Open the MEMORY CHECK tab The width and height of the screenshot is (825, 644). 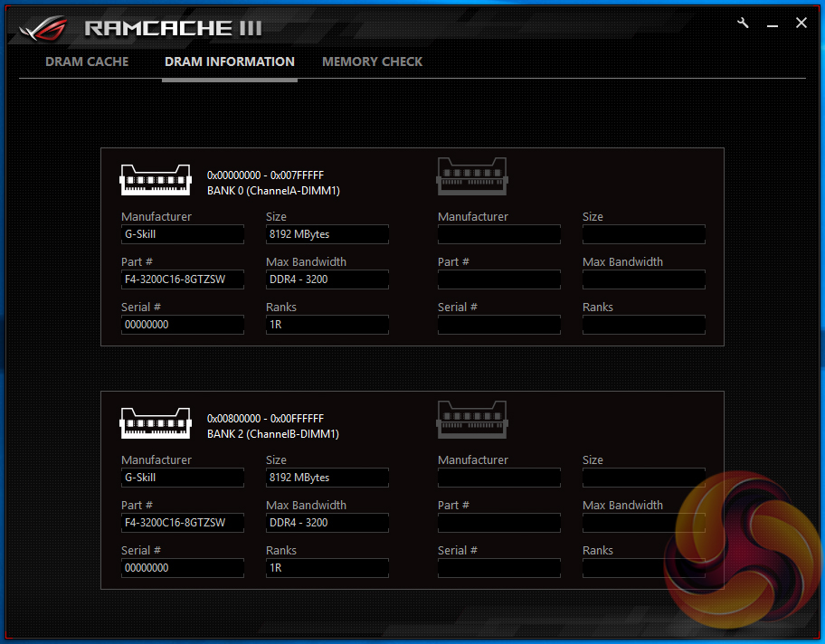372,62
